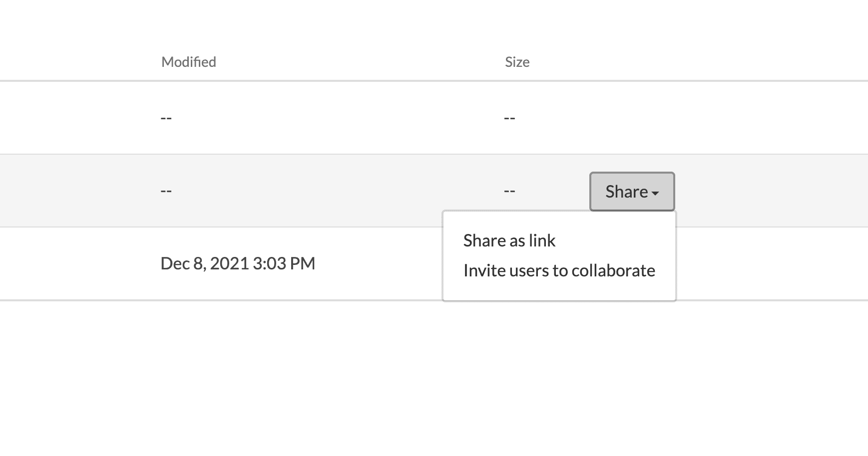Select Invite users to collaborate option
This screenshot has width=868, height=456.
pos(559,270)
